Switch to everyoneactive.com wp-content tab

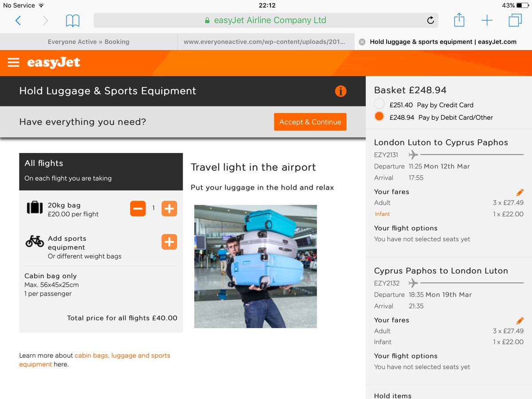(x=266, y=42)
